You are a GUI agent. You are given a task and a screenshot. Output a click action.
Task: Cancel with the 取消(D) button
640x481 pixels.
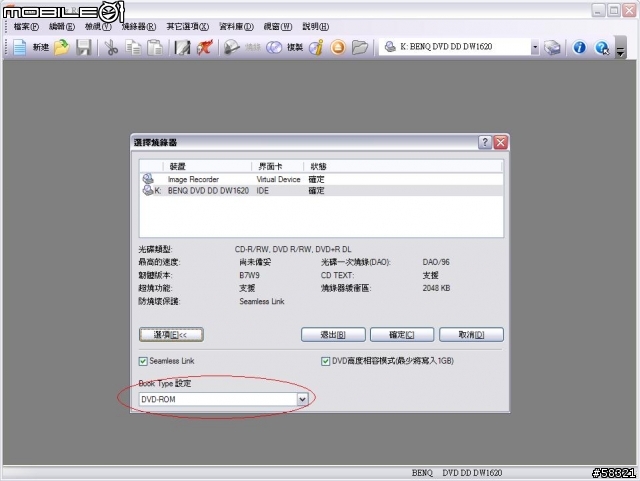(x=471, y=335)
